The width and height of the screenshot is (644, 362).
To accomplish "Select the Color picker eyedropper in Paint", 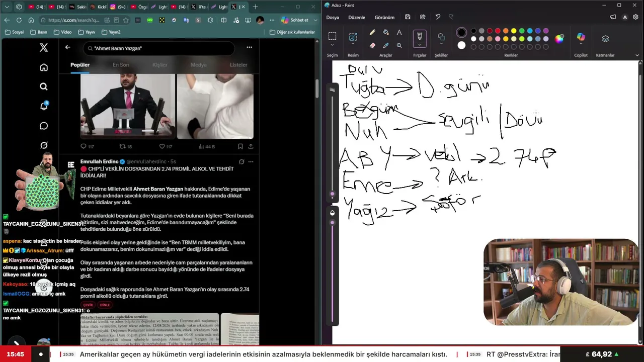I will (x=386, y=45).
